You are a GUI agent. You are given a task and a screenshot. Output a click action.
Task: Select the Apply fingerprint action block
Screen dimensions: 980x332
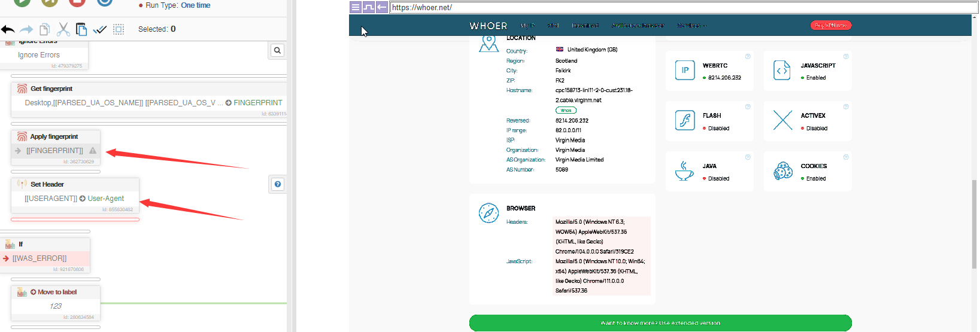(55, 137)
